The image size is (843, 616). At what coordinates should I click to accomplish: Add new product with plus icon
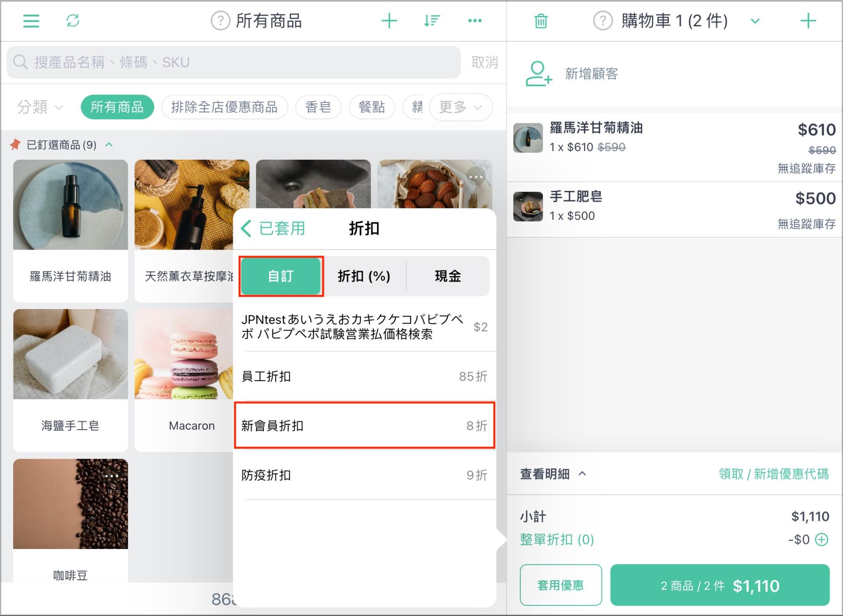click(x=389, y=21)
